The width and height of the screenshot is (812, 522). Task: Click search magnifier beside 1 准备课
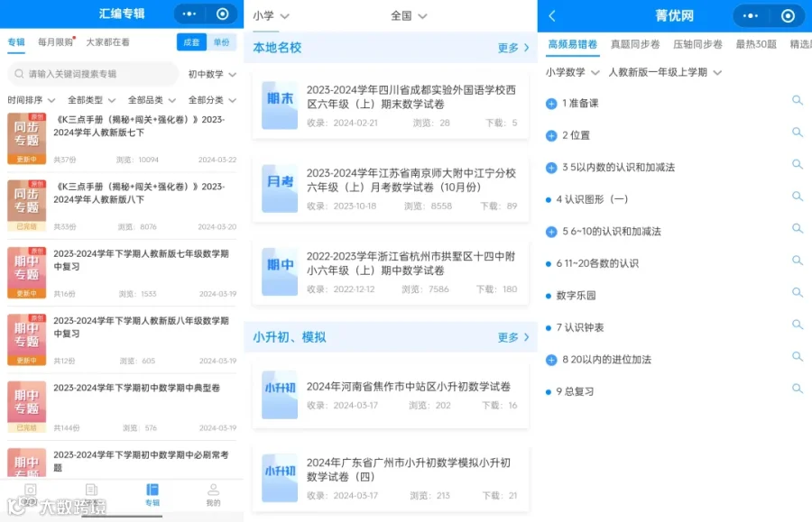pos(797,100)
